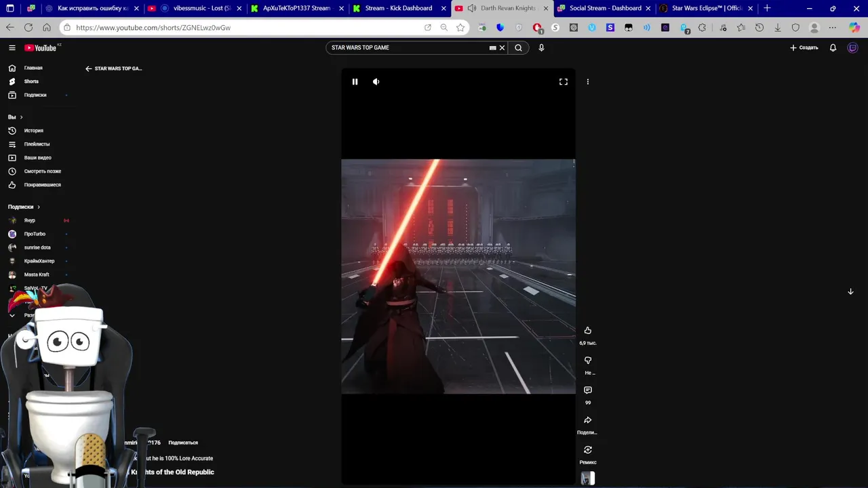
Task: Open the browser home page
Action: tap(46, 28)
